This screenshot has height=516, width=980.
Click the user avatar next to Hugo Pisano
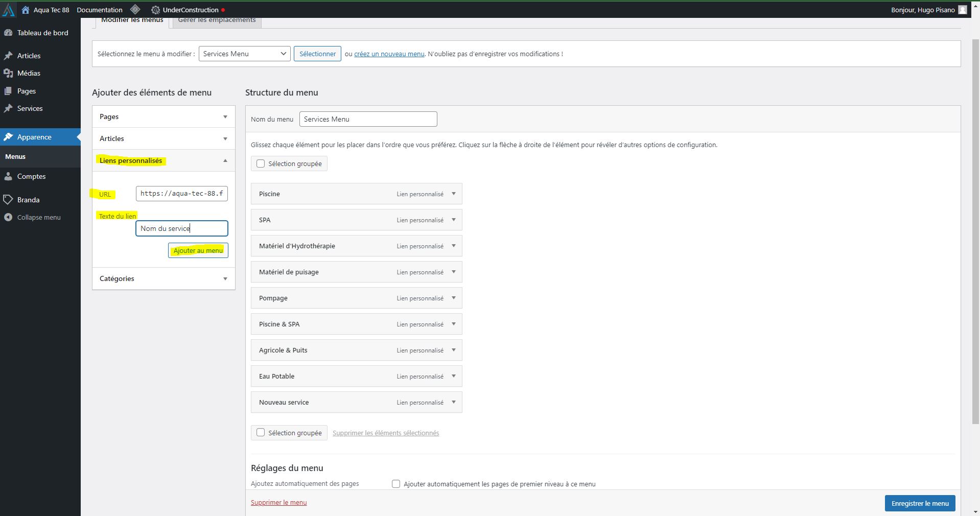click(962, 10)
